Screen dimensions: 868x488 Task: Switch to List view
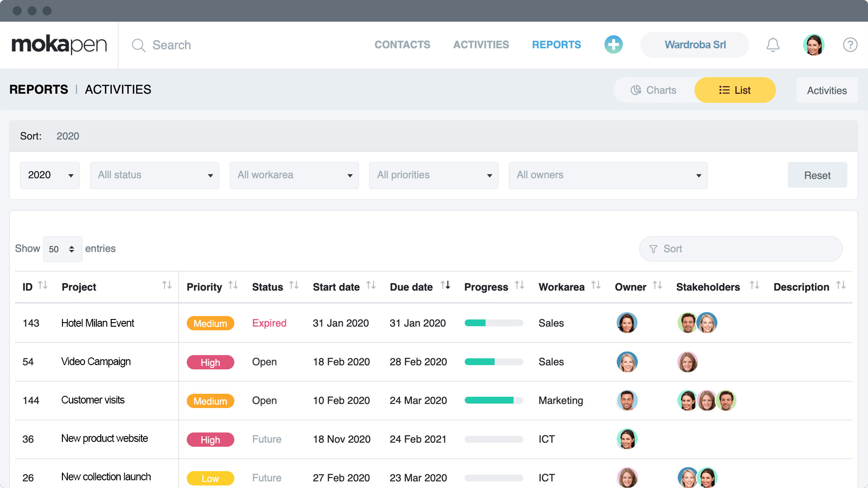click(x=735, y=90)
